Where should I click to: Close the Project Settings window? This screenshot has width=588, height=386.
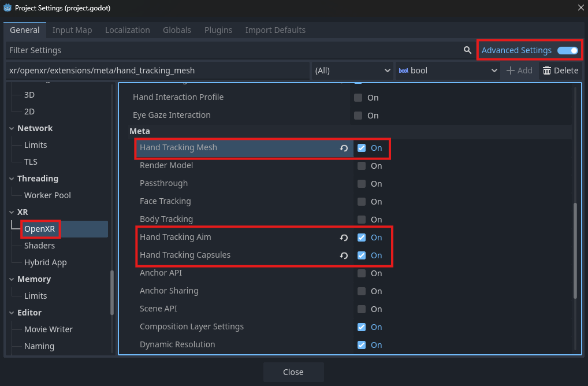pyautogui.click(x=580, y=8)
